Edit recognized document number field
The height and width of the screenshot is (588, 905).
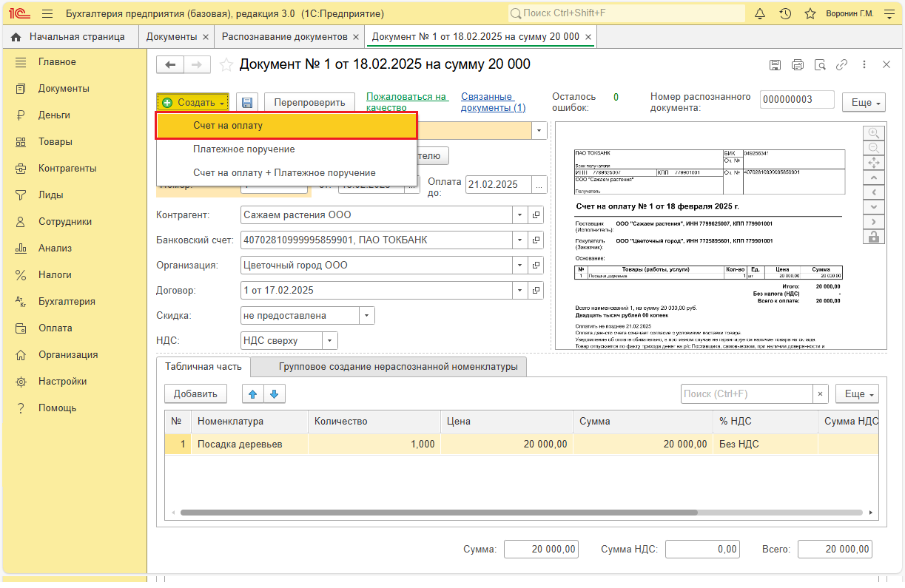[x=797, y=100]
